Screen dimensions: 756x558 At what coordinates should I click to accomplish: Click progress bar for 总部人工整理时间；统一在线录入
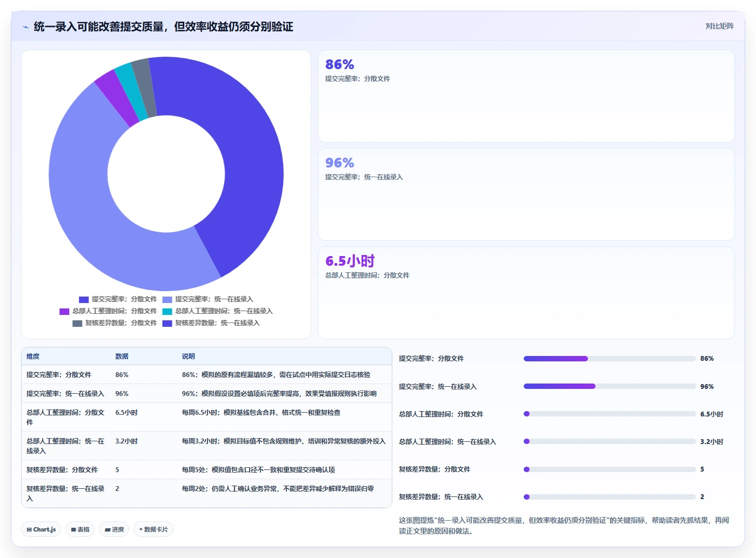[610, 441]
